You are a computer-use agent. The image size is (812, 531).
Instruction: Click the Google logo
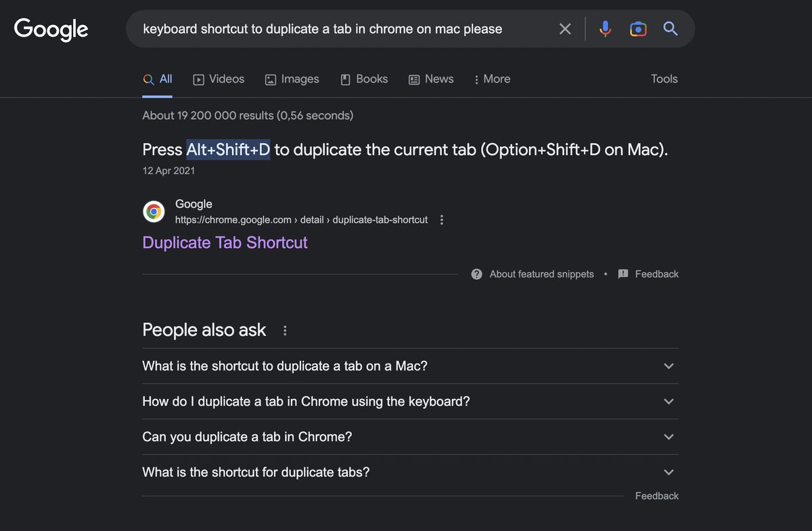[x=51, y=28]
